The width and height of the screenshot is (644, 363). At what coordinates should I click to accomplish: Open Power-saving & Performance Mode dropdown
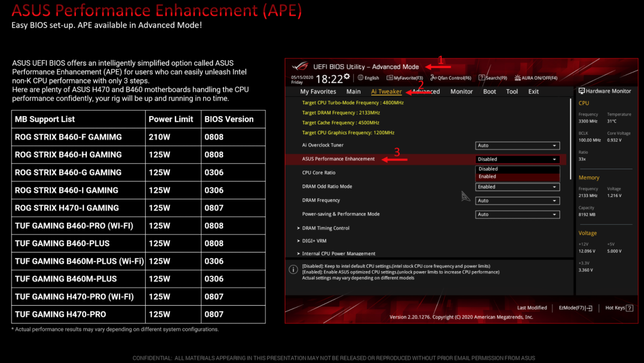pos(518,214)
